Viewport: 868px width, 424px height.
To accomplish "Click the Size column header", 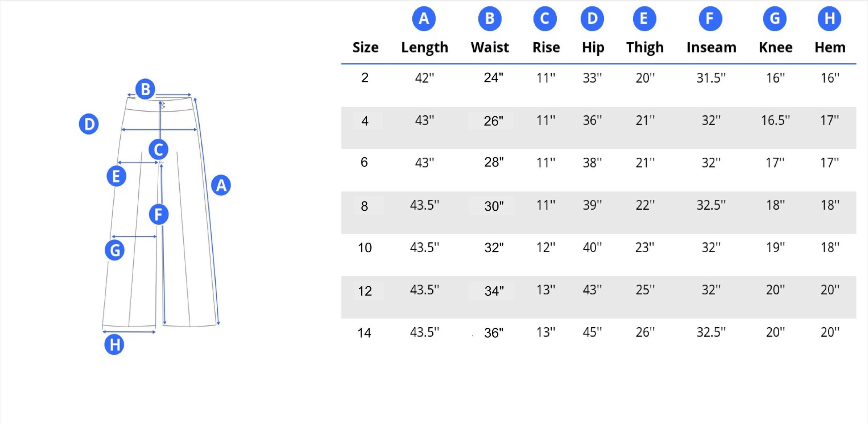I will [x=365, y=47].
